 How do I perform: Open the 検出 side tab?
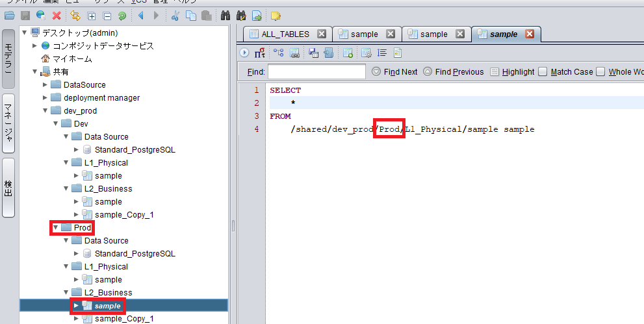[x=8, y=188]
